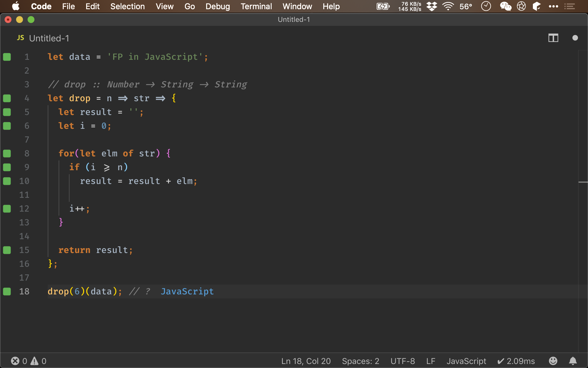Click the 56° temperature in menu bar
This screenshot has width=588, height=368.
click(x=466, y=6)
